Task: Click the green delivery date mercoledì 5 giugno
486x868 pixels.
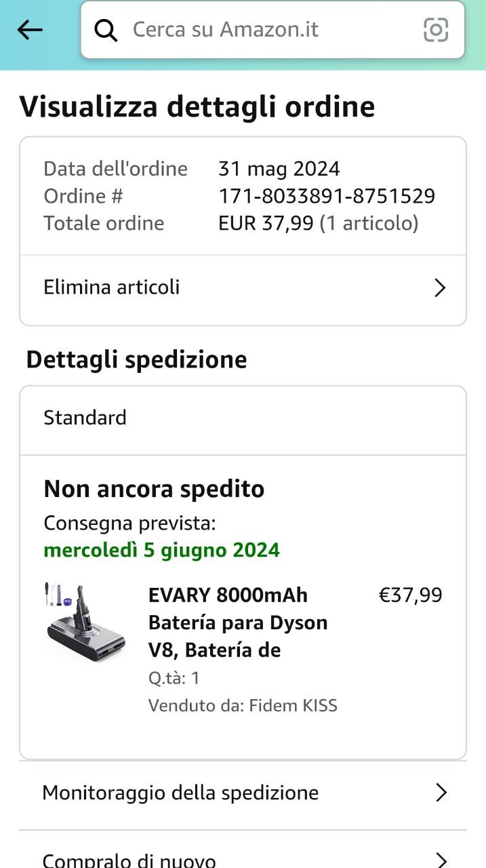Action: pyautogui.click(x=161, y=550)
